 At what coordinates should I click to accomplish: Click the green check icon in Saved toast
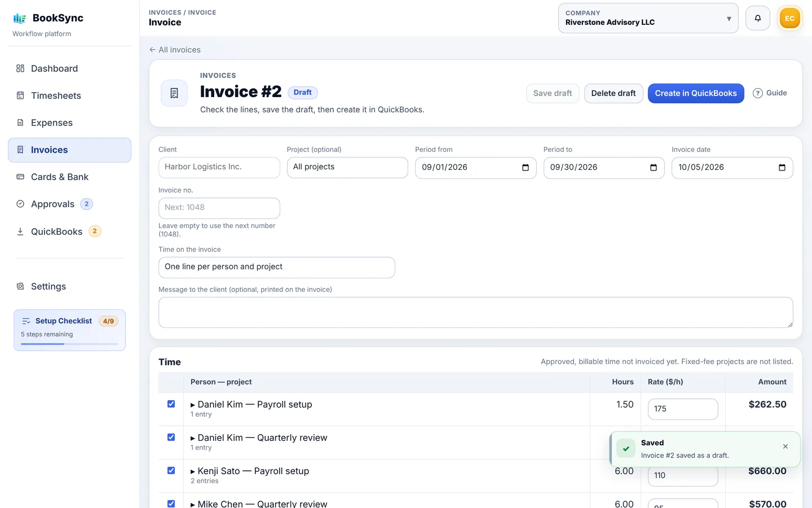[626, 449]
